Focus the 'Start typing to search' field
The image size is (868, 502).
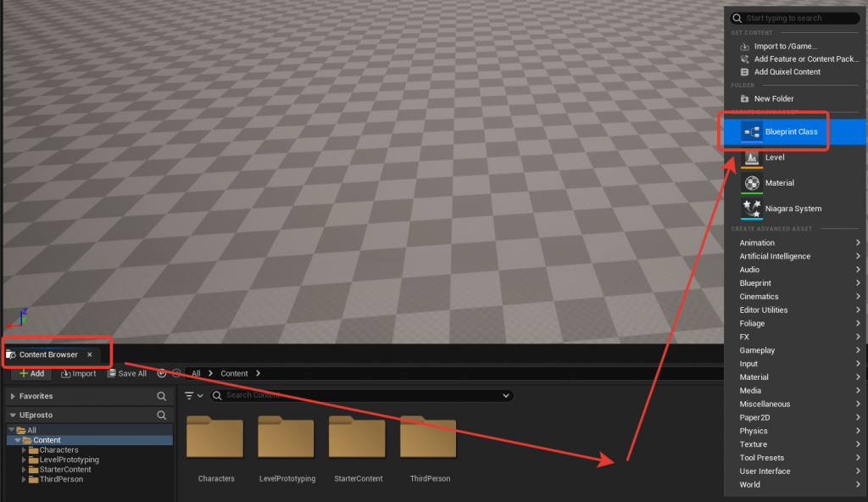point(795,19)
